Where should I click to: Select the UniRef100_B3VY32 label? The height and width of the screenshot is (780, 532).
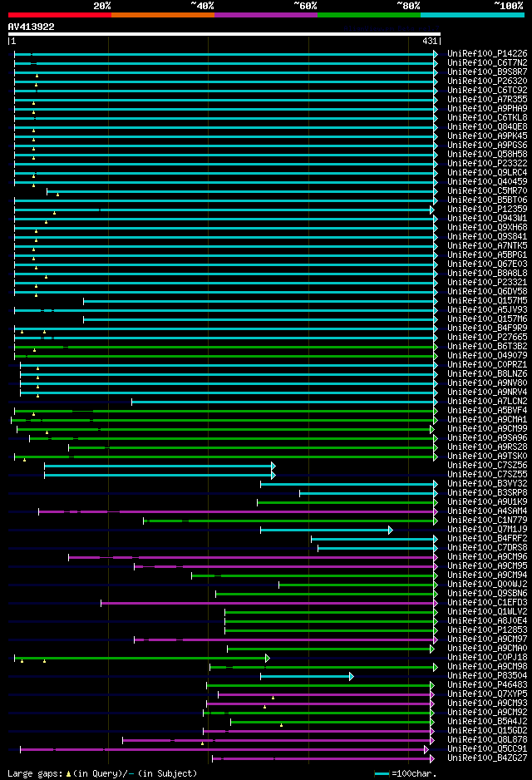(x=487, y=483)
